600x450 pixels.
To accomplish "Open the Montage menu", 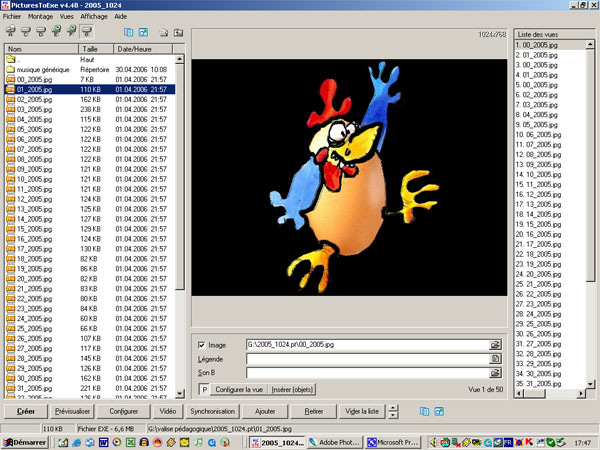I will (40, 16).
